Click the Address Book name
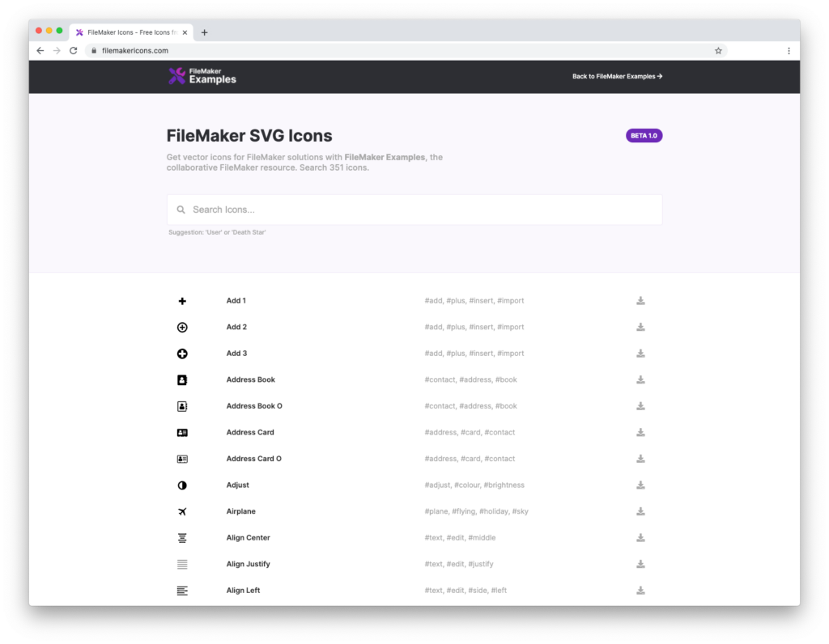Viewport: 829px width, 644px height. [251, 380]
